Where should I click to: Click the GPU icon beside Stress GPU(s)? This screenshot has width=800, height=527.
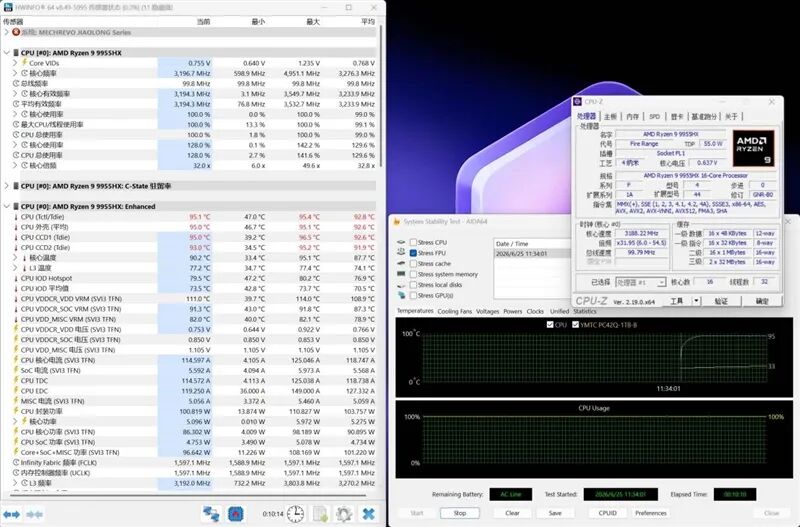(401, 295)
